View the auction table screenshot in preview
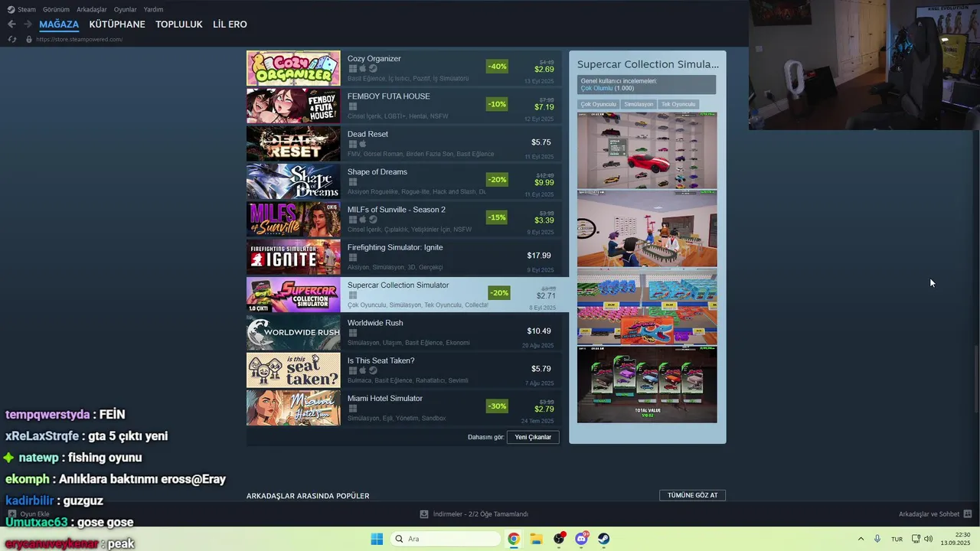The height and width of the screenshot is (551, 980). click(x=647, y=228)
